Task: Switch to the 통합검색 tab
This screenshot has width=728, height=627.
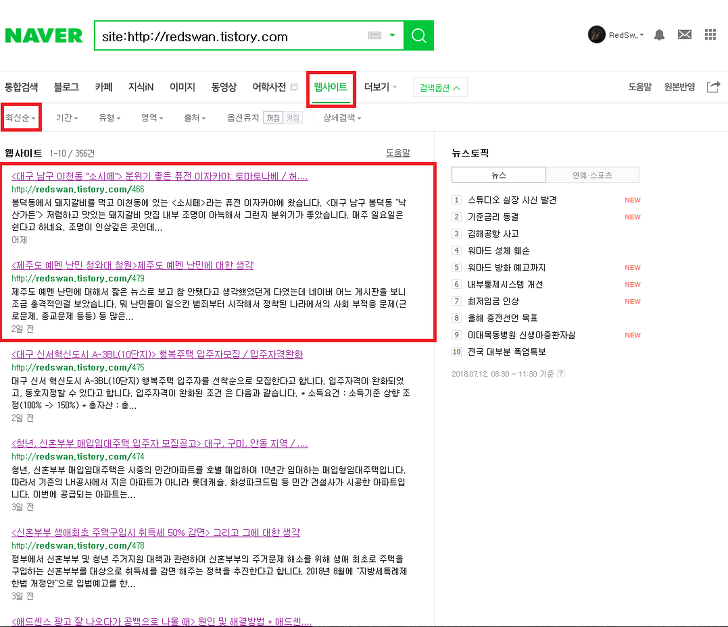Action: tap(21, 87)
